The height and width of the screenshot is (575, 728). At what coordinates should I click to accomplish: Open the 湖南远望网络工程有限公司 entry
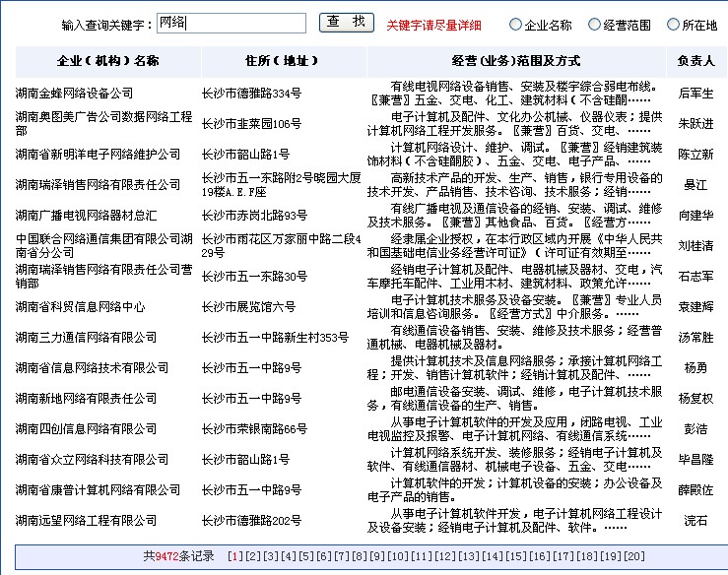pos(86,520)
